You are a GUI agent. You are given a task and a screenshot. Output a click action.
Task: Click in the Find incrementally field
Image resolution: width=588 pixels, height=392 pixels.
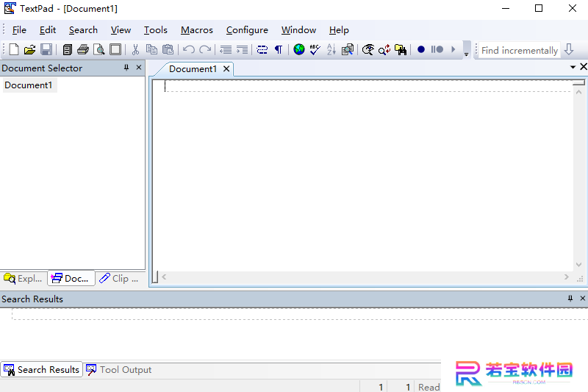(x=520, y=50)
